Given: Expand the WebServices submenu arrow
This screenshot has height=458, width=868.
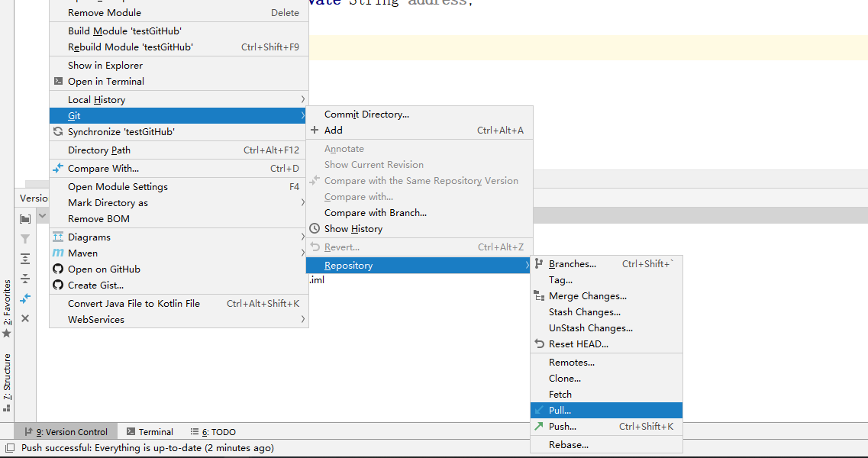Looking at the screenshot, I should coord(303,319).
